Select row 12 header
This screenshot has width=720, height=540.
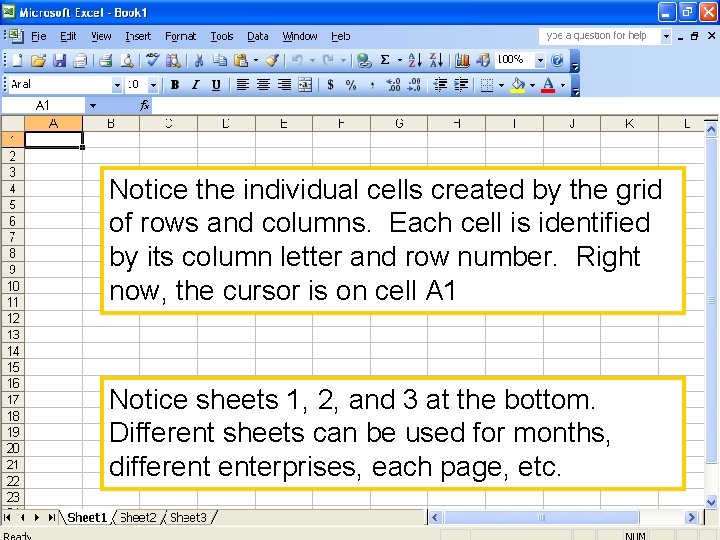[13, 318]
